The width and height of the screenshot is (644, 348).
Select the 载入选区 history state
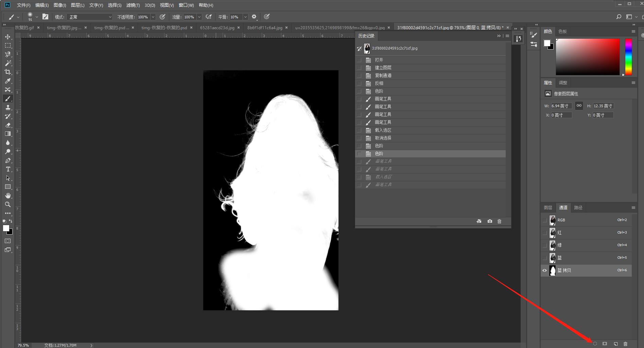pos(383,130)
